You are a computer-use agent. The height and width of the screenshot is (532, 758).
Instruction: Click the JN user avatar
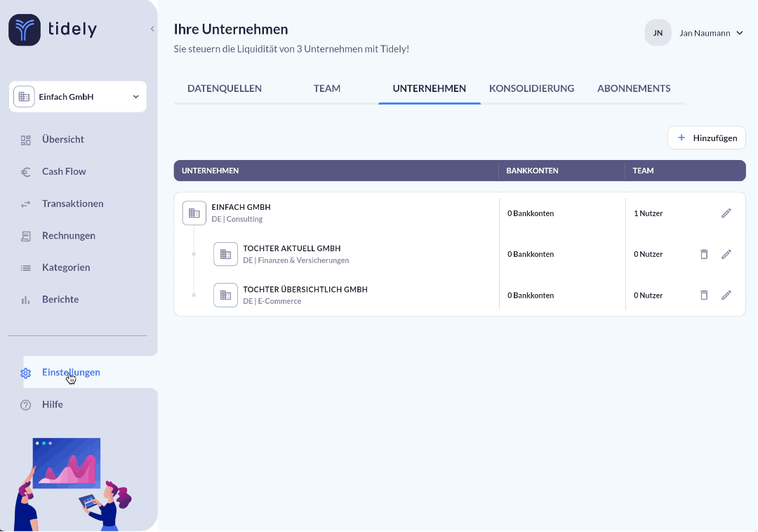tap(658, 33)
